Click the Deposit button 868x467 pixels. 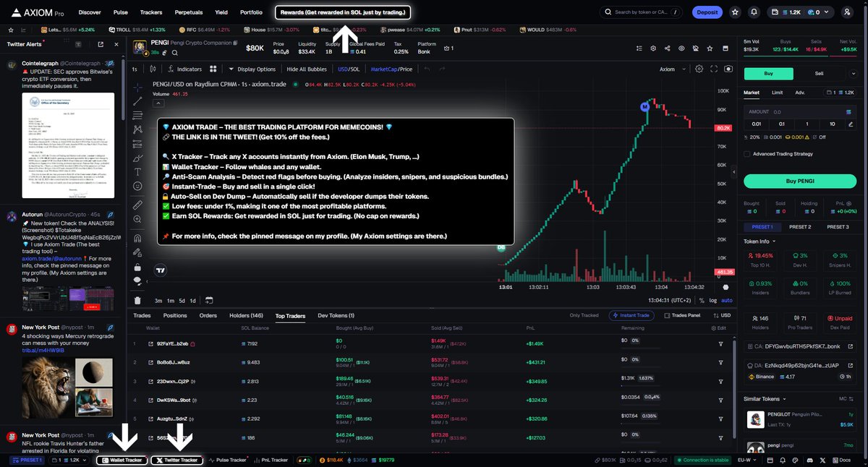(x=707, y=12)
